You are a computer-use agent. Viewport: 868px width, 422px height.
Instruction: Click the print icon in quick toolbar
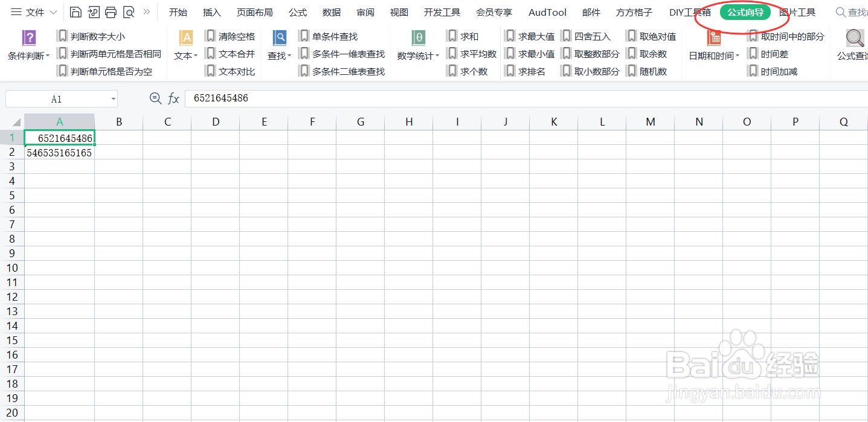point(111,12)
